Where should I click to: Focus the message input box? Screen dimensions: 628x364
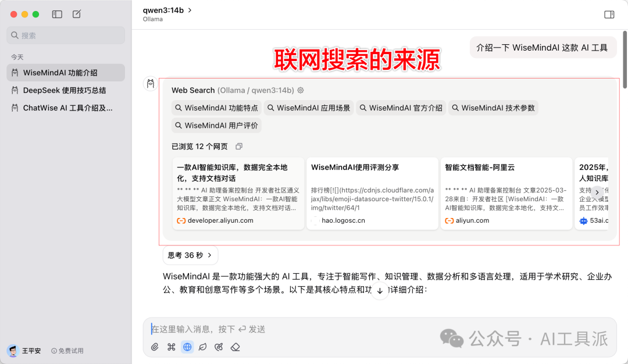(x=380, y=329)
